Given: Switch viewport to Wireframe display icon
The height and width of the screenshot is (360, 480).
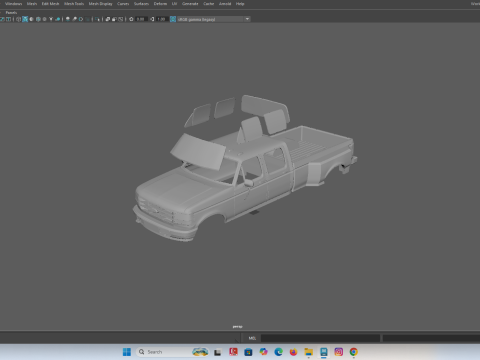Looking at the screenshot, I should click(18, 19).
